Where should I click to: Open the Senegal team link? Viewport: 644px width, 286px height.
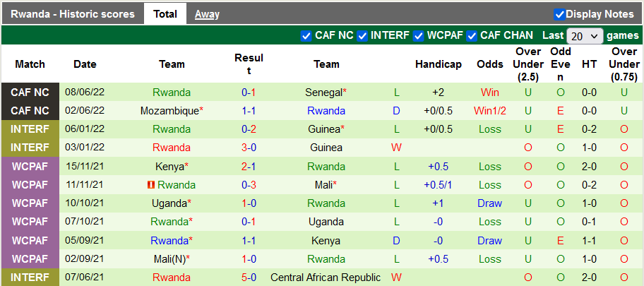pos(324,93)
